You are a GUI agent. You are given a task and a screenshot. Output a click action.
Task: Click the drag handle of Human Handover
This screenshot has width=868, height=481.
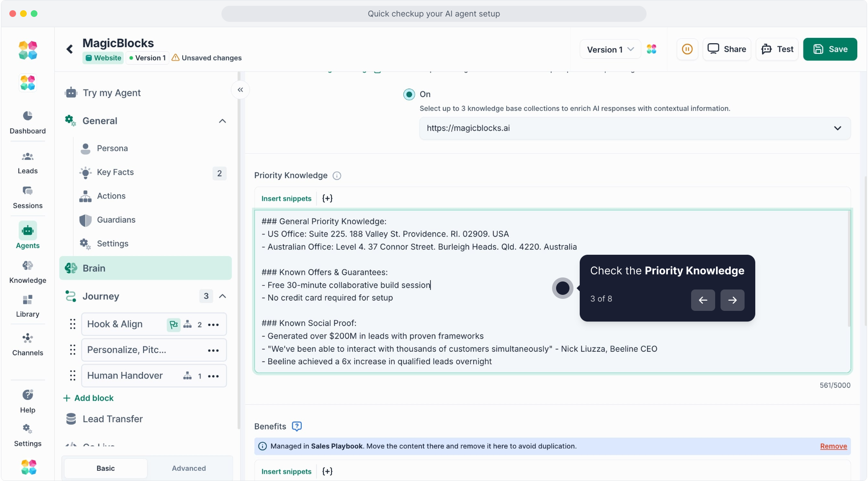click(73, 375)
